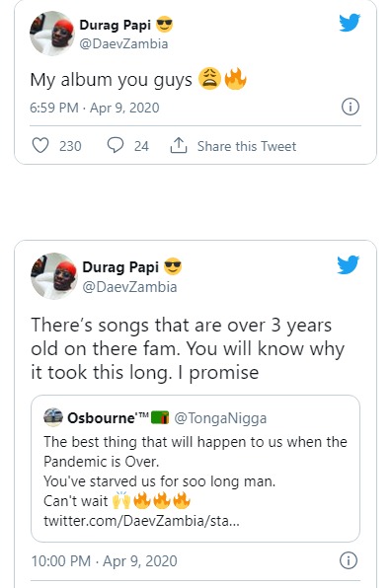This screenshot has width=391, height=588.
Task: Open Durag Papi avatar in second tweet
Action: pyautogui.click(x=54, y=276)
